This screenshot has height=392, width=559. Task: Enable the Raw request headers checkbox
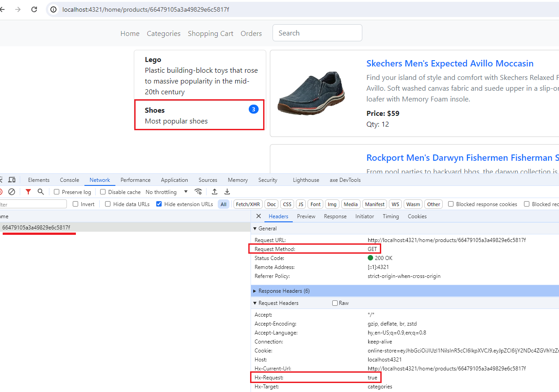pos(335,303)
